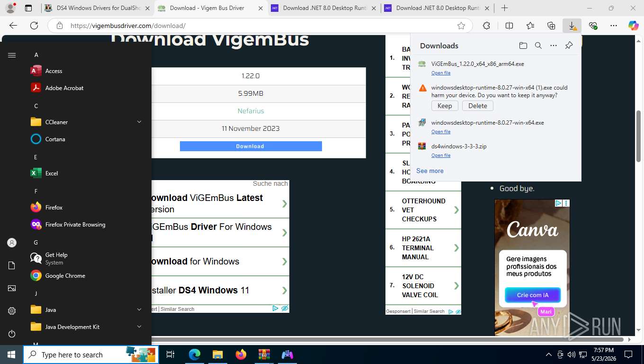Open Edge tab actions menu
The width and height of the screenshot is (644, 364).
coord(28,8)
